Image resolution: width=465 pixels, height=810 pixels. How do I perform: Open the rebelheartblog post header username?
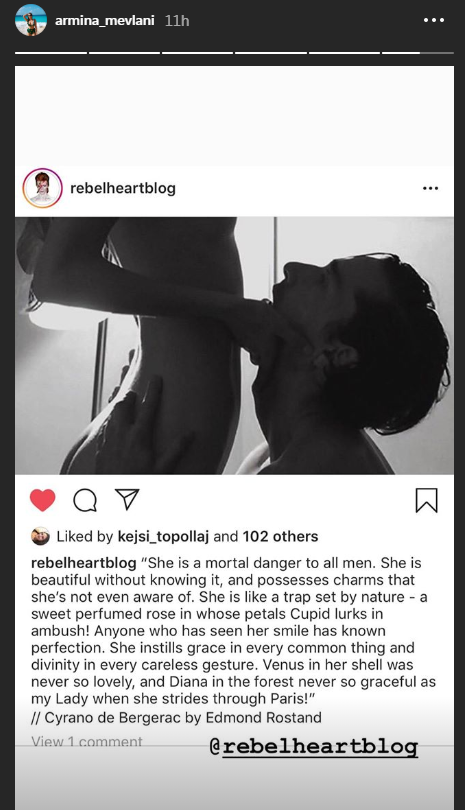(x=123, y=188)
